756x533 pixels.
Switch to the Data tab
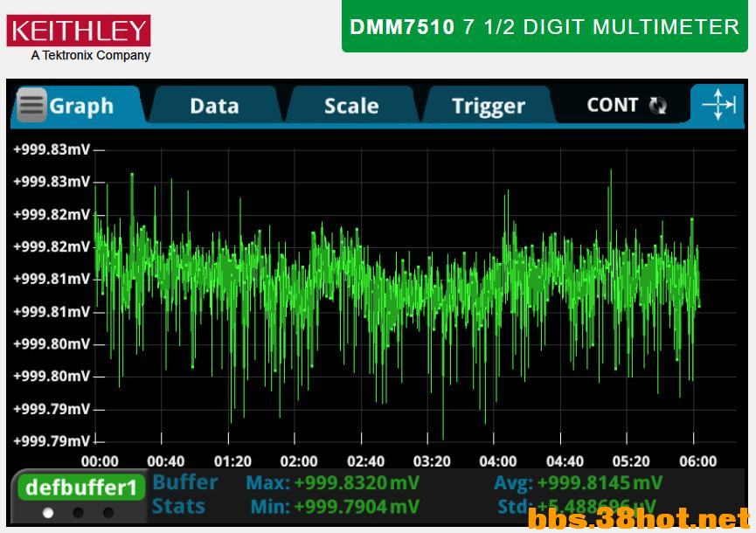(x=214, y=106)
